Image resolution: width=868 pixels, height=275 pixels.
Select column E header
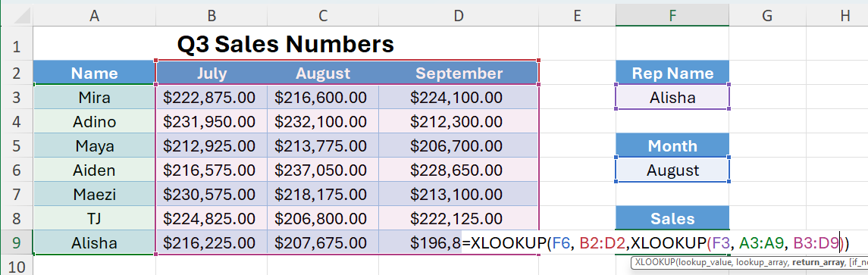pos(577,16)
